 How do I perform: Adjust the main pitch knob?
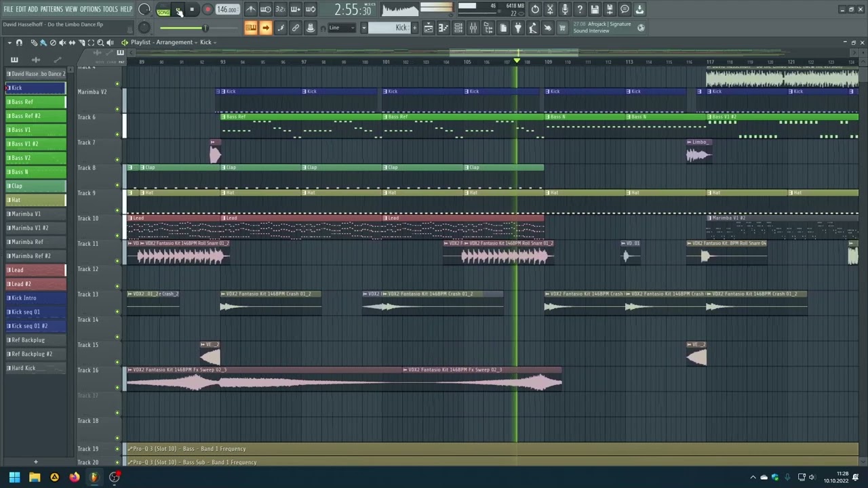click(144, 27)
